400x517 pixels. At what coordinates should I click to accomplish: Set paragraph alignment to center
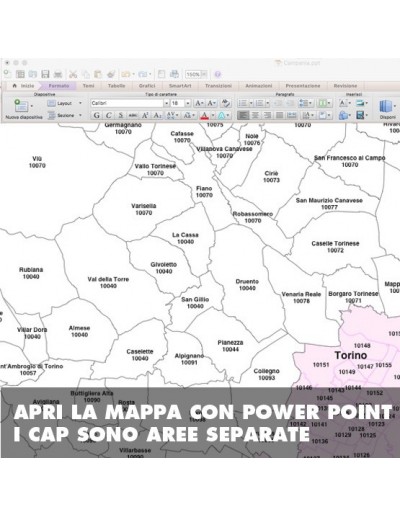click(255, 115)
